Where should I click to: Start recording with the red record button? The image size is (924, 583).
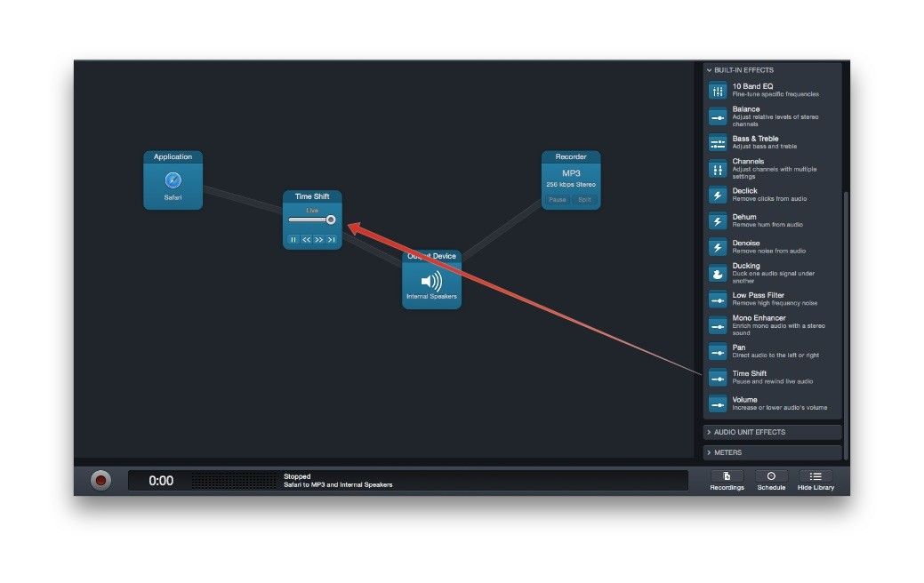click(x=101, y=481)
